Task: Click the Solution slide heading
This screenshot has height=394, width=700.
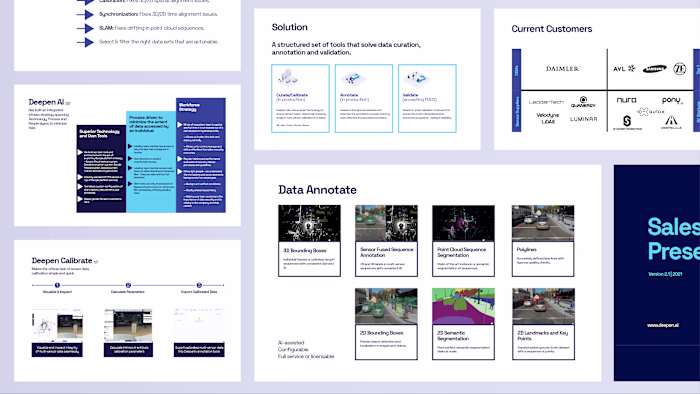Action: pos(290,27)
